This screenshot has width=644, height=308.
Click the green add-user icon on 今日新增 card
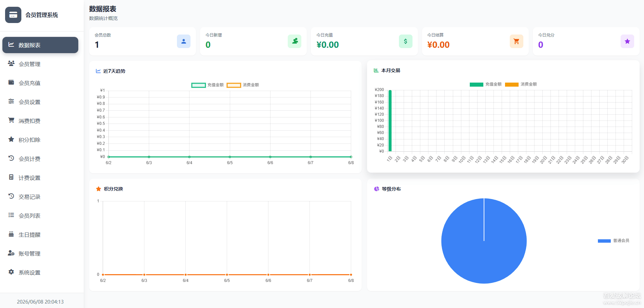[295, 41]
